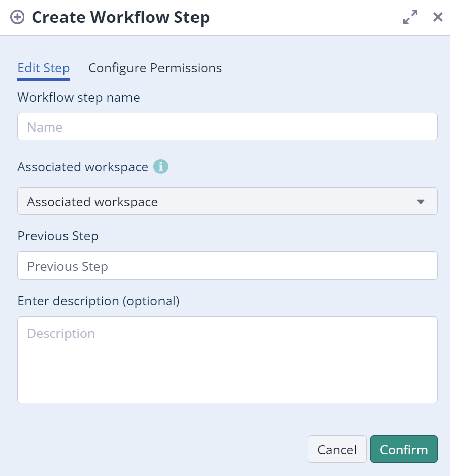The height and width of the screenshot is (476, 450).
Task: Open the Associated workspace combo box
Action: (227, 202)
